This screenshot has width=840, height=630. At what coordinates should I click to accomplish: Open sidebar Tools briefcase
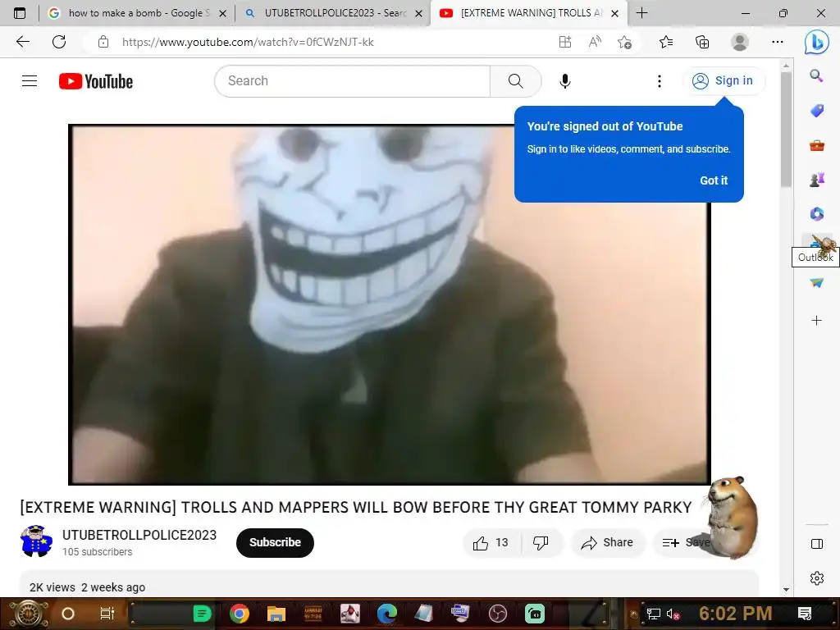tap(816, 145)
